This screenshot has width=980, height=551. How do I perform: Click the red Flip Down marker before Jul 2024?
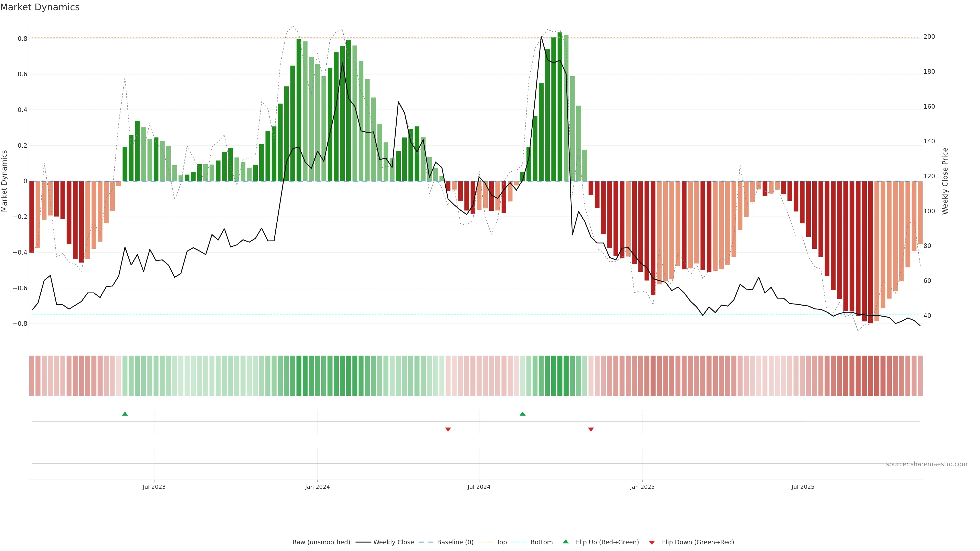448,429
